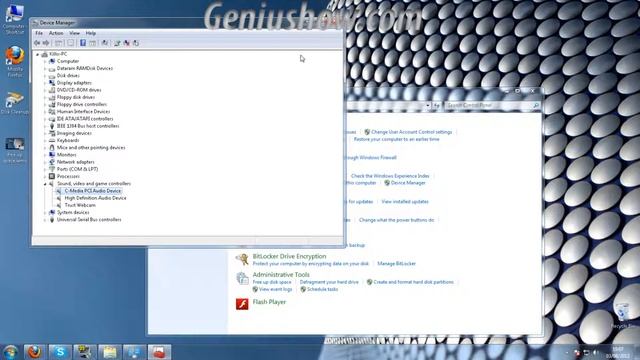Open the File menu in Device Manager
This screenshot has height=360, width=640.
coord(39,33)
